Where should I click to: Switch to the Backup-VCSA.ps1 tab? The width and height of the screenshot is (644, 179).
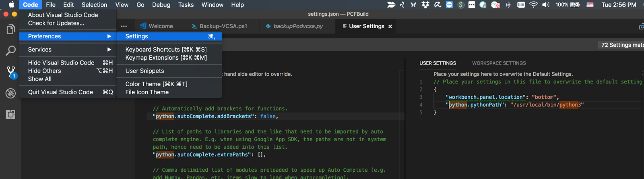coord(223,26)
